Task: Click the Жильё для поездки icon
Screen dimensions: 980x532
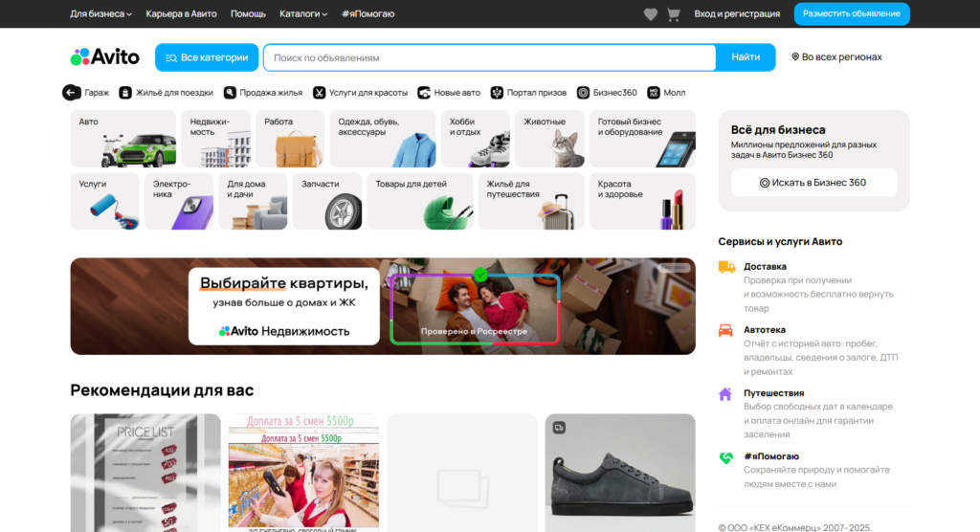Action: [x=125, y=93]
